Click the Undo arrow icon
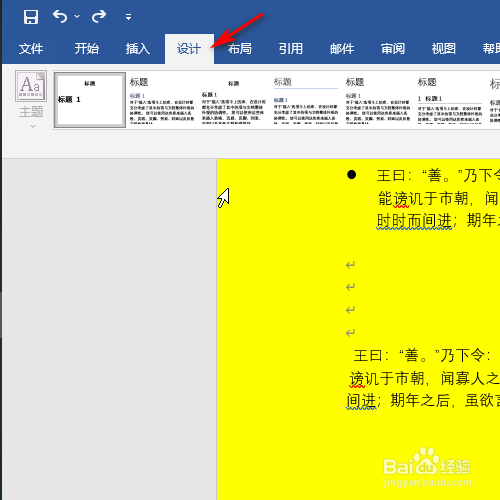The height and width of the screenshot is (500, 500). point(60,16)
